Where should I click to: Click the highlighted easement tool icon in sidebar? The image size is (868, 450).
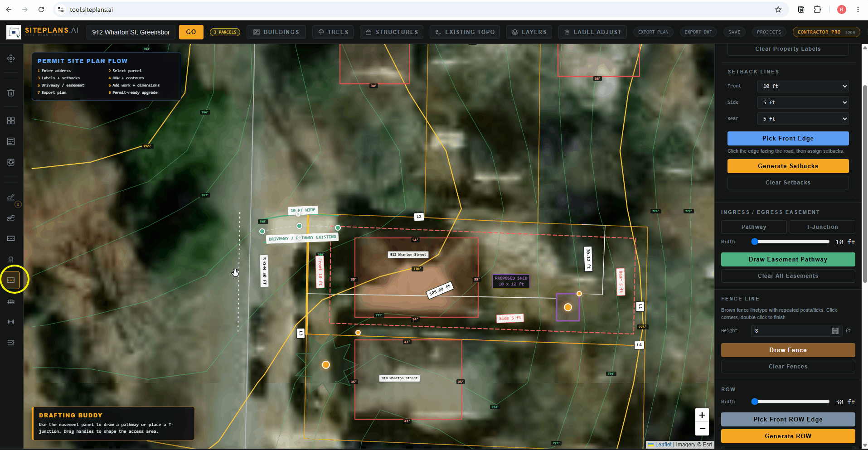pos(11,280)
